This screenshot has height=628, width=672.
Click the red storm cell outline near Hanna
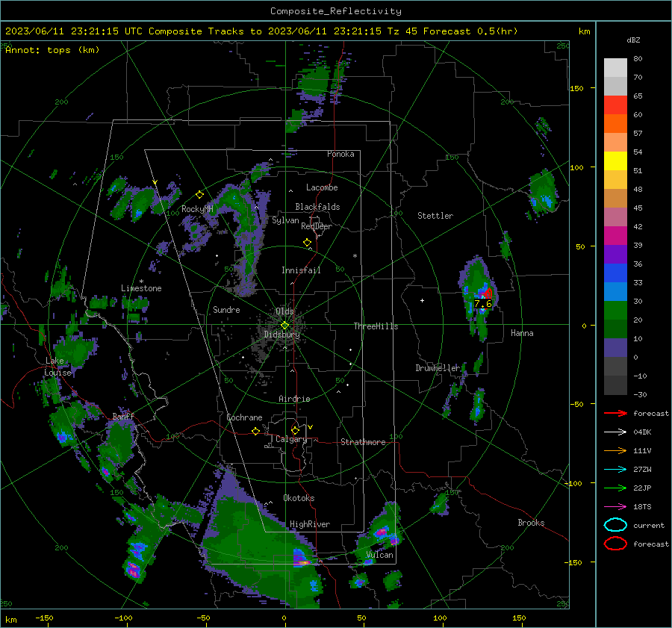click(x=488, y=293)
